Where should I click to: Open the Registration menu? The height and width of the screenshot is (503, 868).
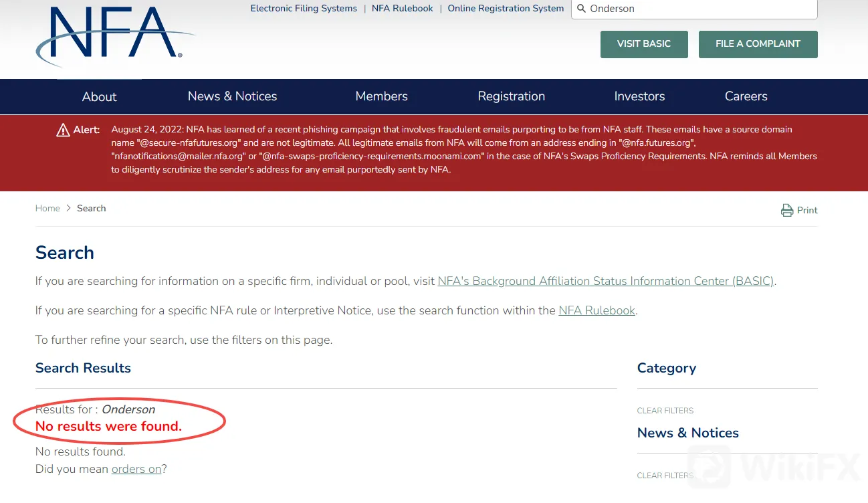[511, 96]
